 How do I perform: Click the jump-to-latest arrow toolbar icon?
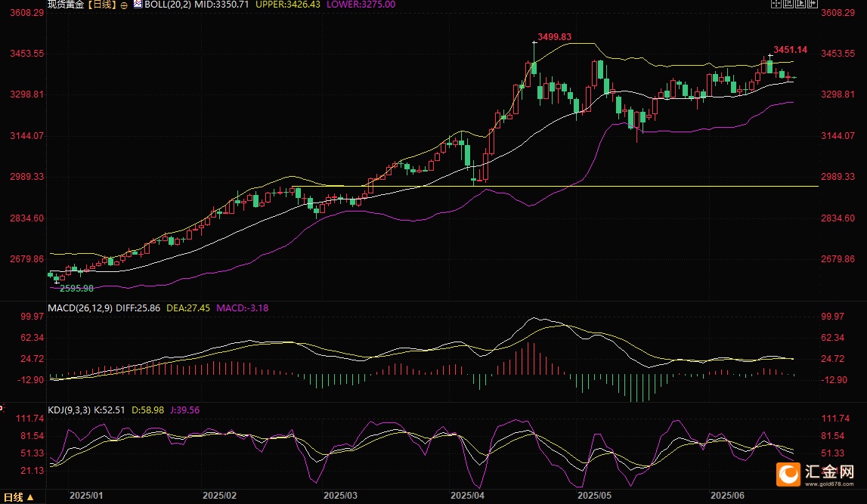(x=813, y=4)
